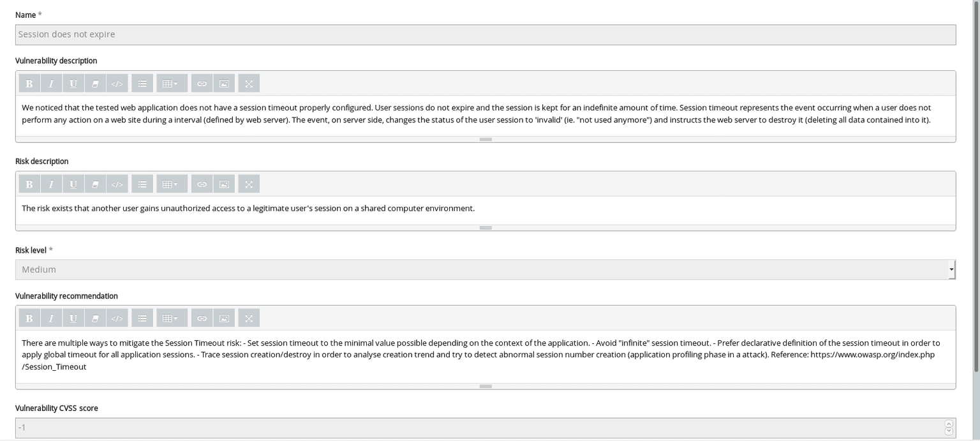Click the resize handle below the Vulnerability description editor
Screen dimensions: 980x441
point(486,138)
